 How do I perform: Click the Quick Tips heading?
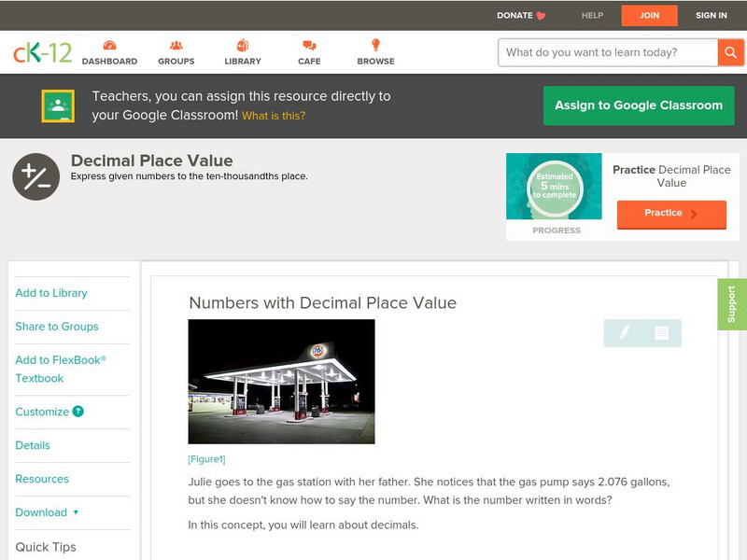tap(46, 547)
